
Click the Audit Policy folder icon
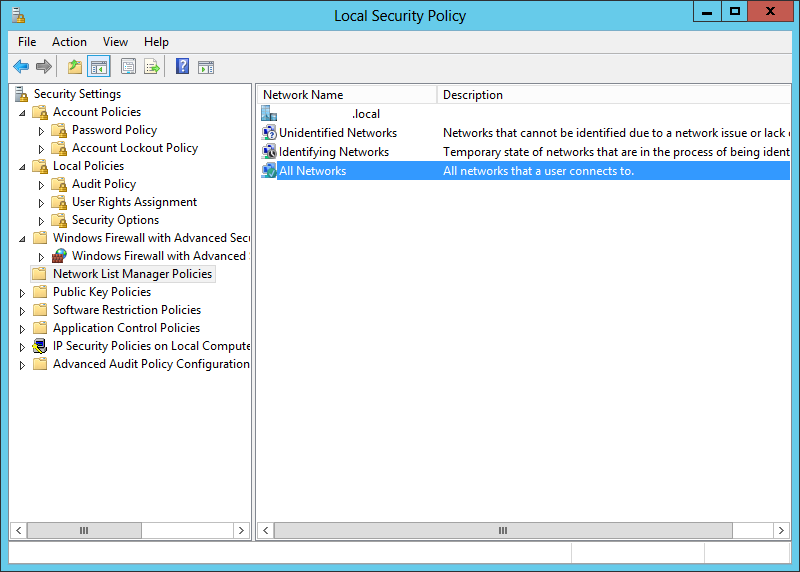click(59, 184)
